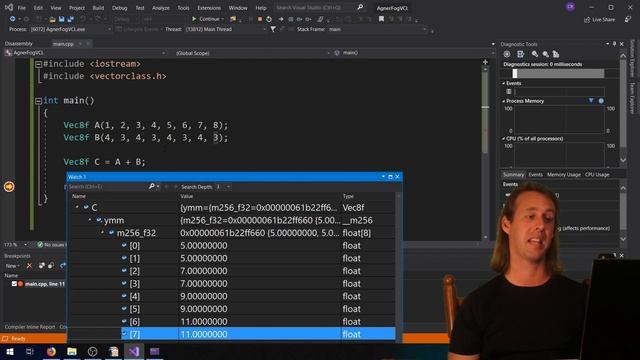Click the Live Share button
This screenshot has width=640, height=360.
tap(599, 19)
